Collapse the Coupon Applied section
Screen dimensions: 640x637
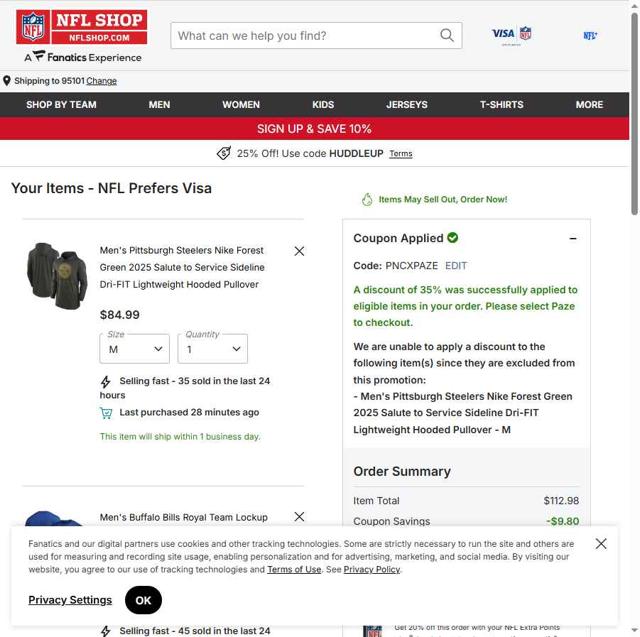[x=573, y=238]
